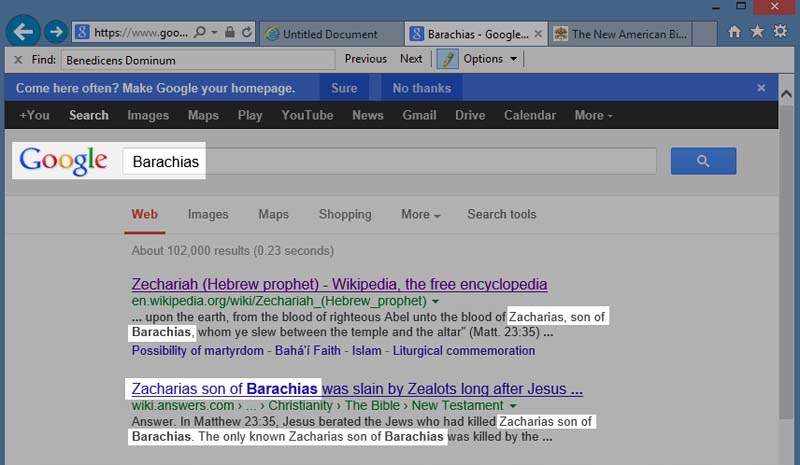Switch to Maps results tab
The height and width of the screenshot is (465, 800).
273,214
